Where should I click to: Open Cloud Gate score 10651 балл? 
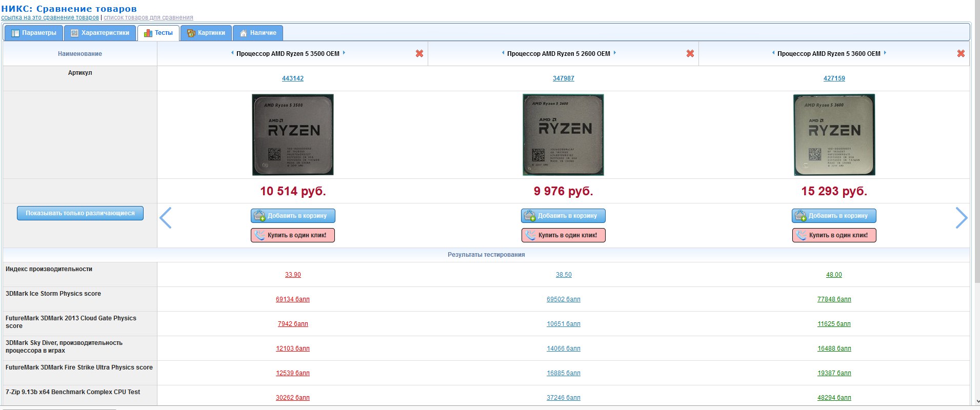[564, 324]
